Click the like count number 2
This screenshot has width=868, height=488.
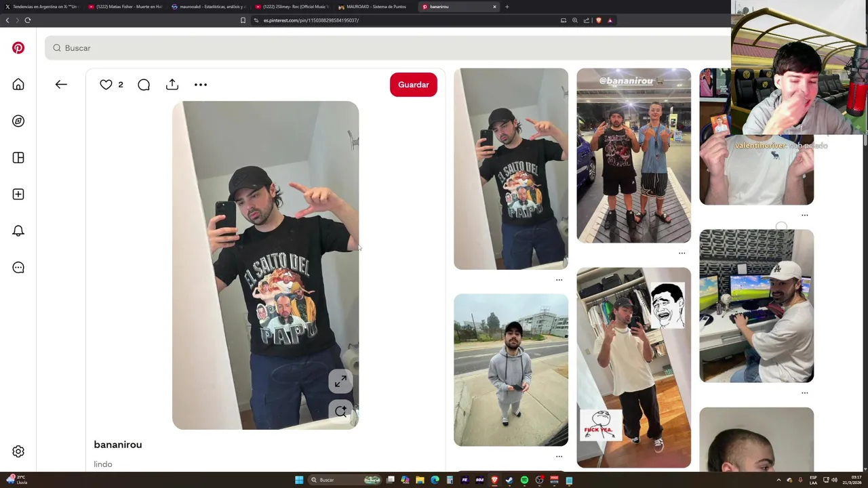coord(121,85)
